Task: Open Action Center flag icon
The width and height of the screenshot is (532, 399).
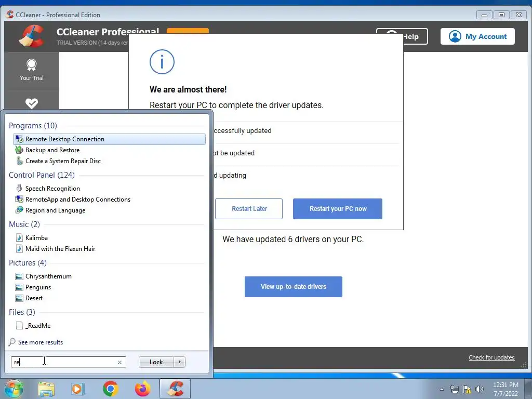Action: click(x=467, y=389)
